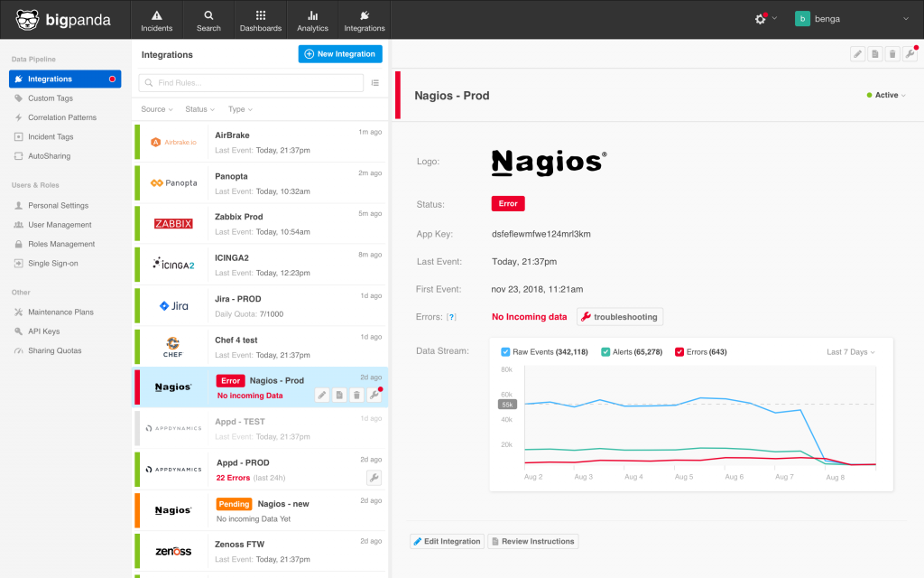Select the ICINGA2 integration
Image resolution: width=924 pixels, height=578 pixels.
[x=260, y=266]
